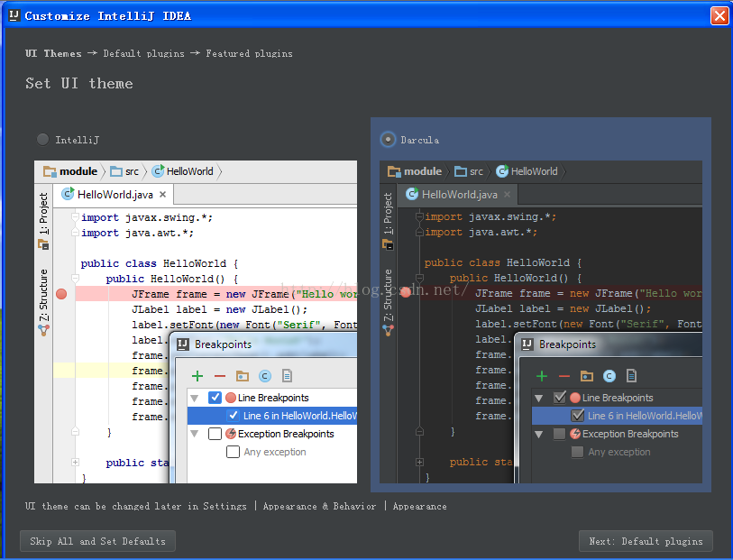
Task: Click fold marker beside import javax.swing, light preview
Action: (x=75, y=217)
